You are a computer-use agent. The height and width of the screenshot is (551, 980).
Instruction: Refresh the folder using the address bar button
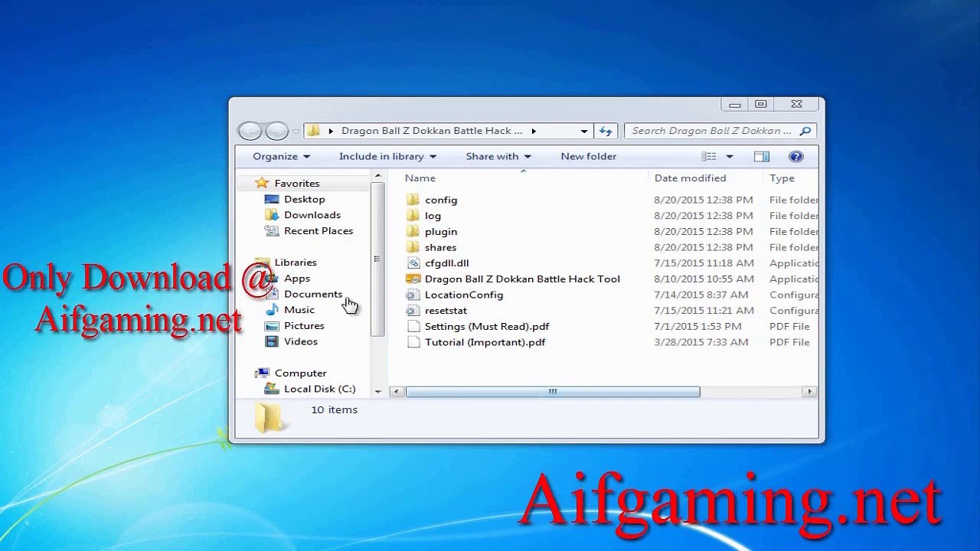[606, 131]
